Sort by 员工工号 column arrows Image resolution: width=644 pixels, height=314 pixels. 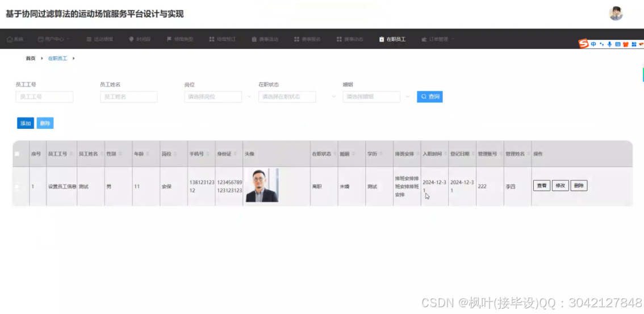[72, 154]
